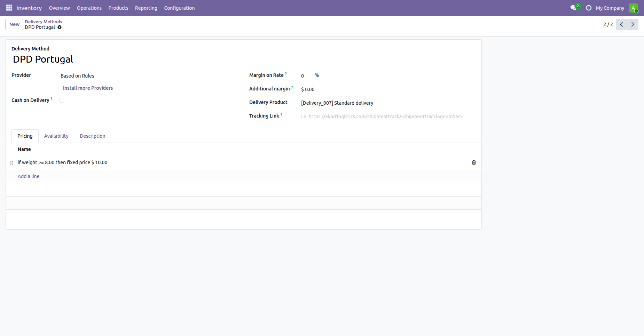Open the Overview menu
This screenshot has width=644, height=336.
(59, 8)
